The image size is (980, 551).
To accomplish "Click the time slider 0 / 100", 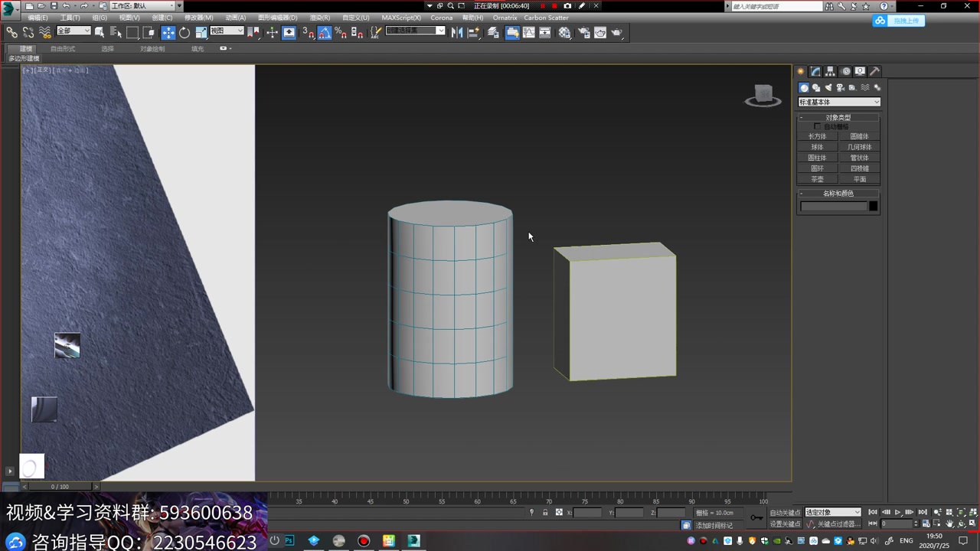I will point(60,486).
